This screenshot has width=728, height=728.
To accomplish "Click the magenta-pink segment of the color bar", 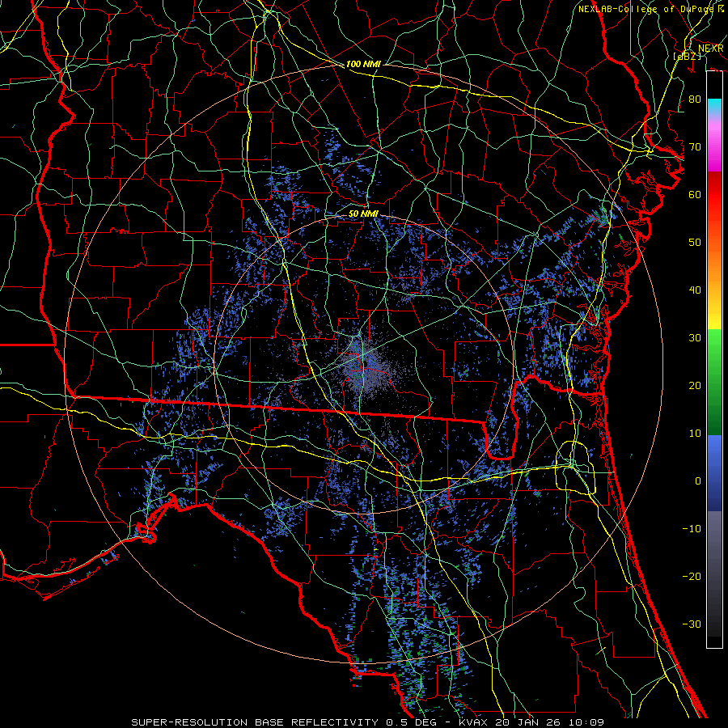I will (714, 144).
